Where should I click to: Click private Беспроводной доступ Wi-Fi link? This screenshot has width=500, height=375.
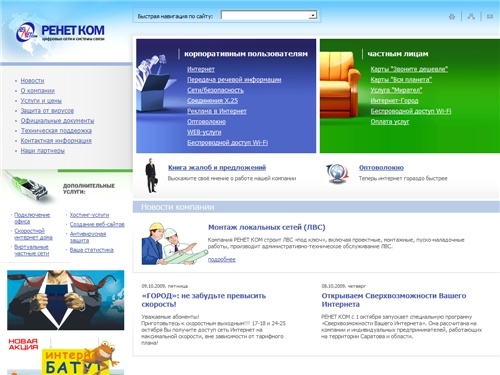[411, 111]
